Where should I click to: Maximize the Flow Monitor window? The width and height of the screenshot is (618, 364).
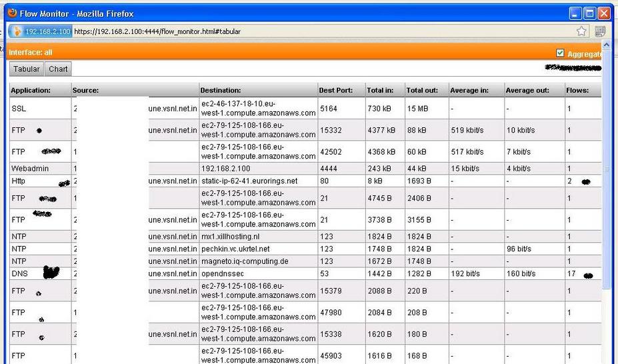tap(589, 13)
